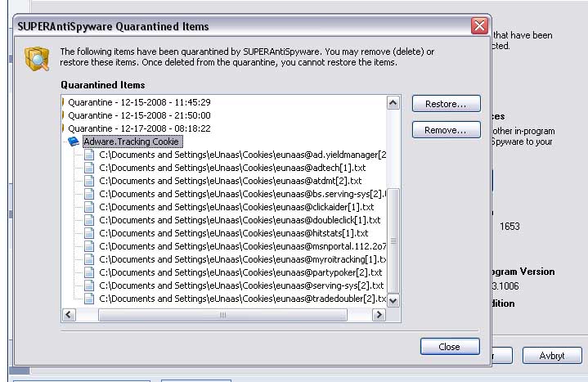Image resolution: width=588 pixels, height=382 pixels.
Task: Click the horizontal scrollbar thumb
Action: pyautogui.click(x=222, y=315)
